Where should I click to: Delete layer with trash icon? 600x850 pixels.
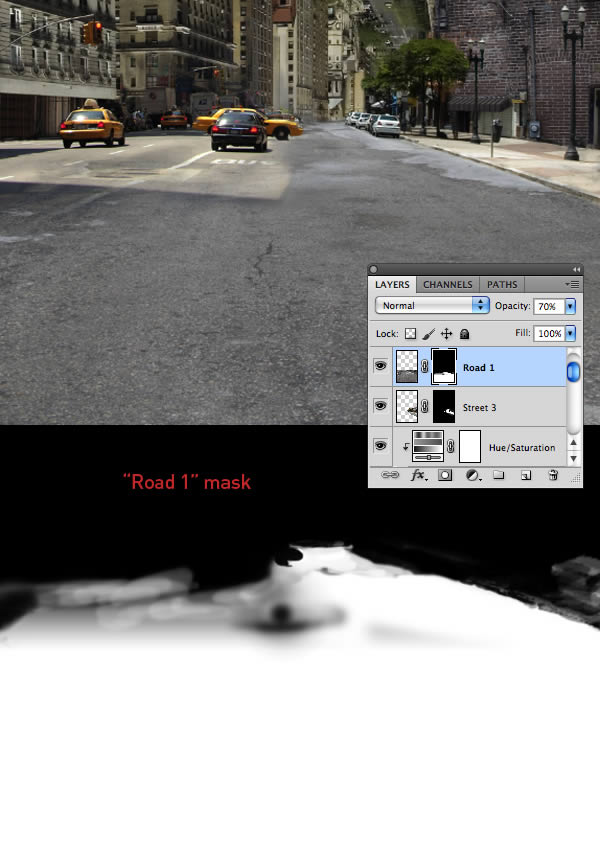point(553,475)
